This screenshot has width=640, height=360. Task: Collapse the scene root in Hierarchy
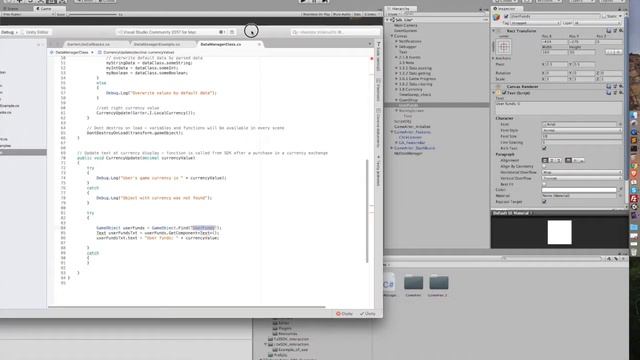pos(388,20)
